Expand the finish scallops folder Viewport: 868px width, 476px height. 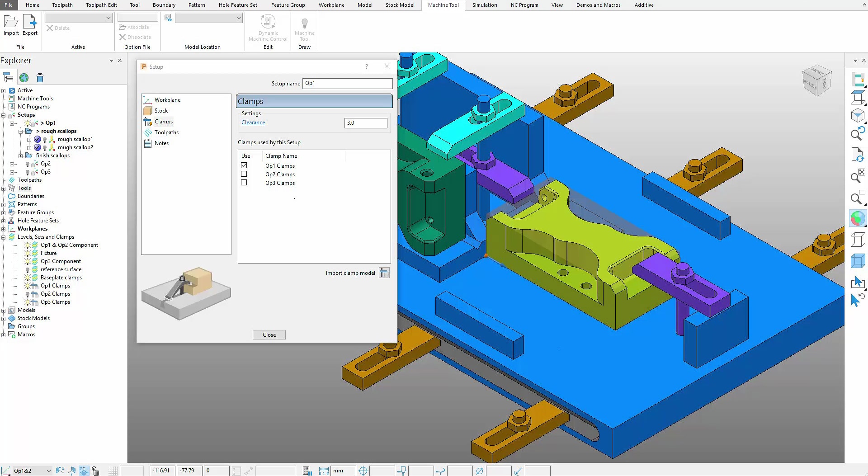[20, 156]
